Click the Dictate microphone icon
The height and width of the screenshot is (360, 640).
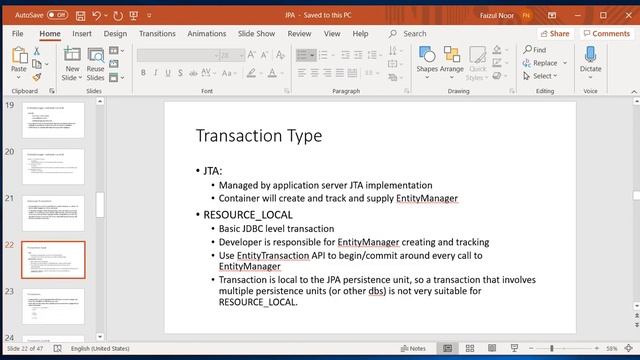(590, 55)
